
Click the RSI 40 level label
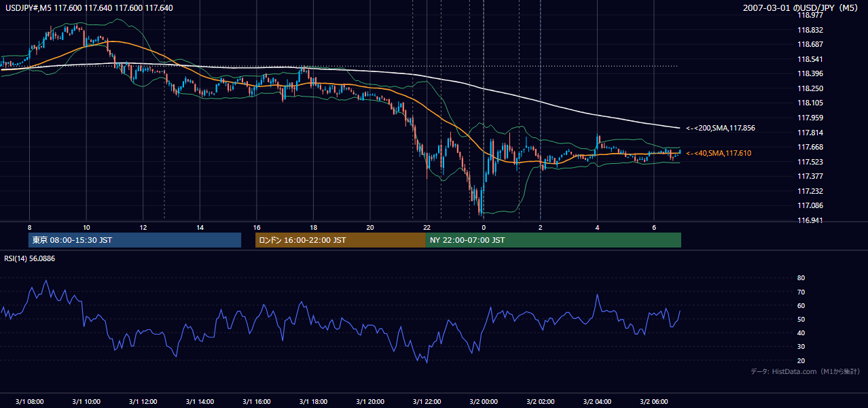click(x=801, y=333)
